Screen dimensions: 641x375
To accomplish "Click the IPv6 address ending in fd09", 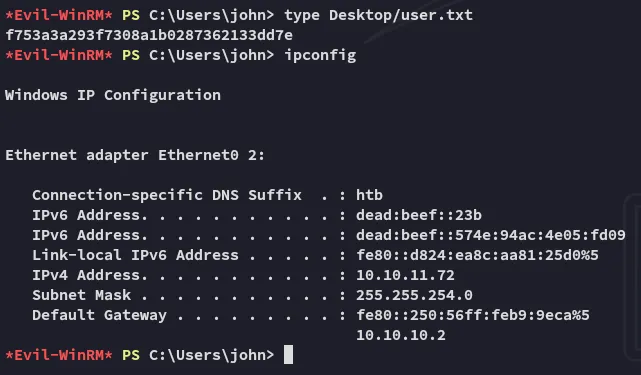I will pos(491,235).
